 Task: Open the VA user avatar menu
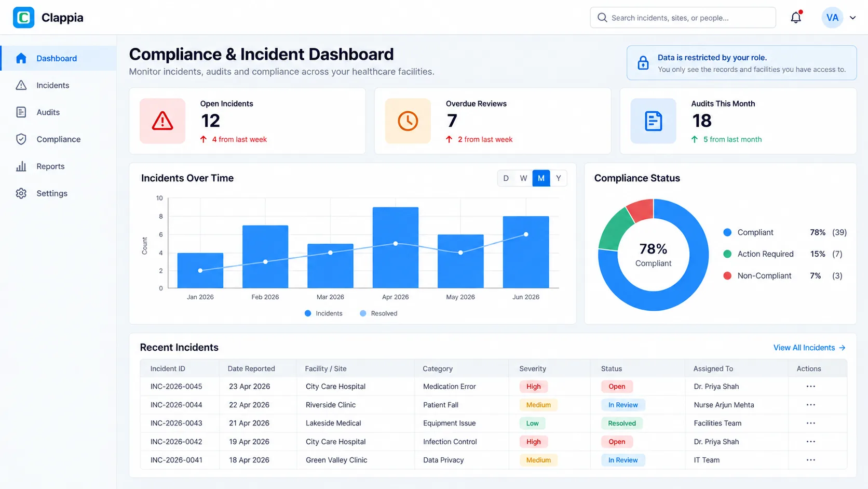(832, 18)
